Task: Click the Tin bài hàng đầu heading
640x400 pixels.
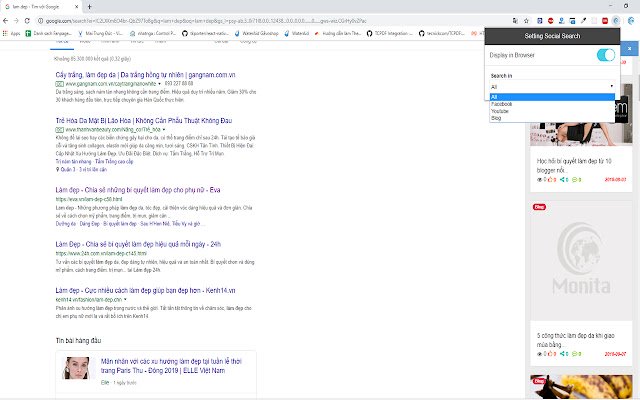Action: click(x=78, y=340)
